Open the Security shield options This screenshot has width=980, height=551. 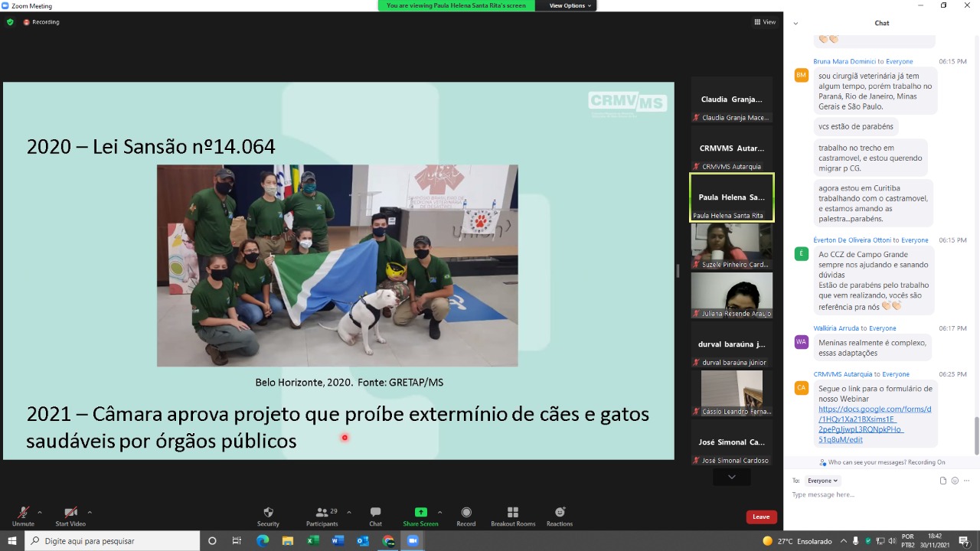[268, 515]
